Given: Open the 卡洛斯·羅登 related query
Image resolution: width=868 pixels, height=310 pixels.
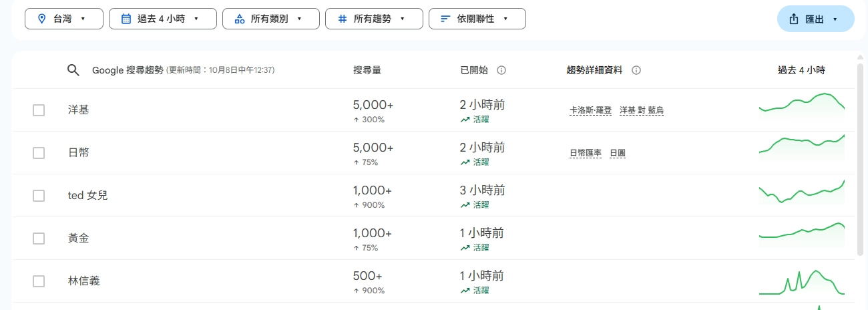Looking at the screenshot, I should 590,110.
